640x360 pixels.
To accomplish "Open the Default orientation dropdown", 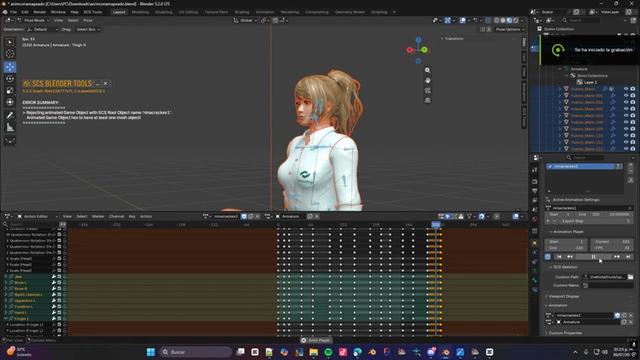I will 42,29.
